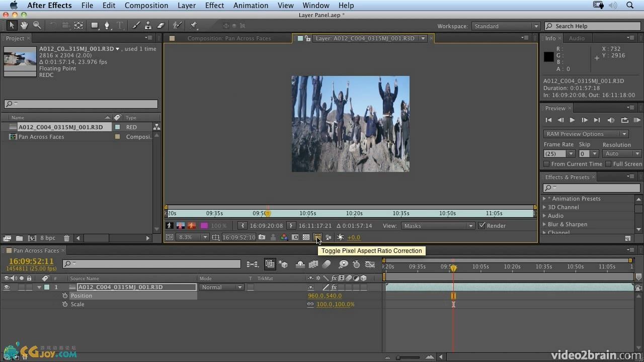644x362 pixels.
Task: Hide layer A012_C004 with eye toggle
Action: coord(7,287)
